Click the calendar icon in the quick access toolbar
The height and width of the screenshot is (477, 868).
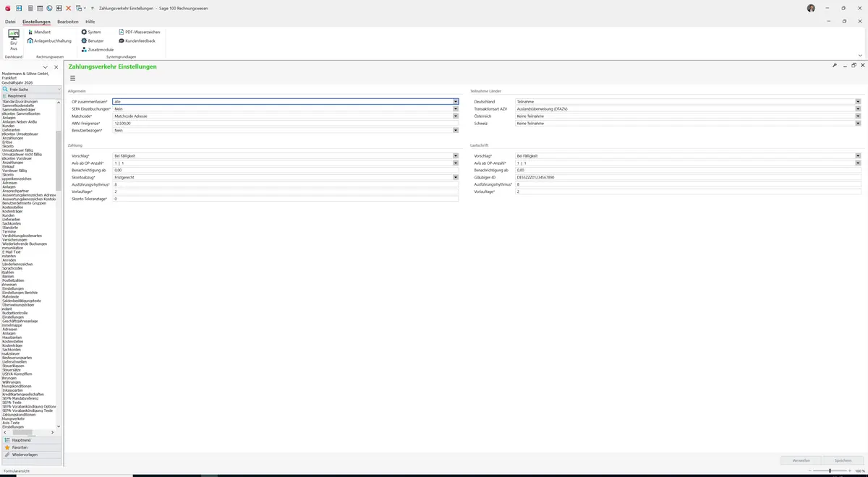[x=39, y=7]
